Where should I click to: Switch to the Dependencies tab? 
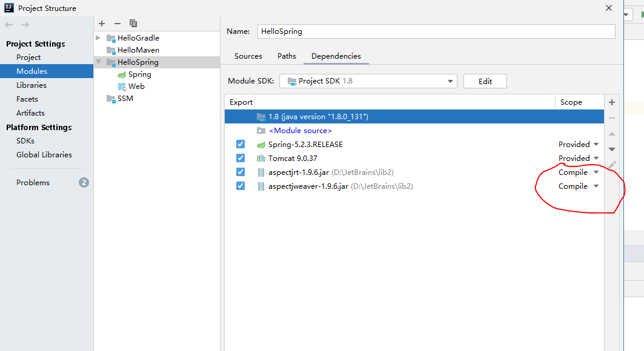(x=336, y=56)
